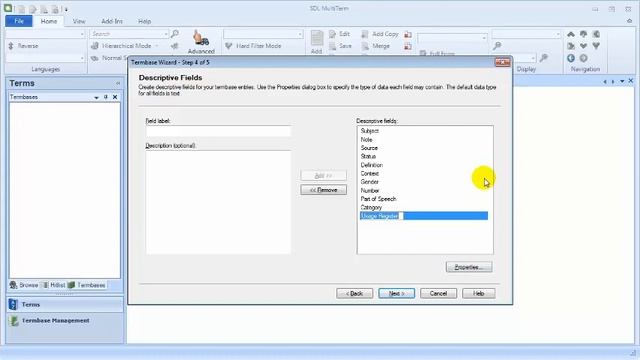Click the Properties... button
The height and width of the screenshot is (360, 640).
pyautogui.click(x=469, y=267)
